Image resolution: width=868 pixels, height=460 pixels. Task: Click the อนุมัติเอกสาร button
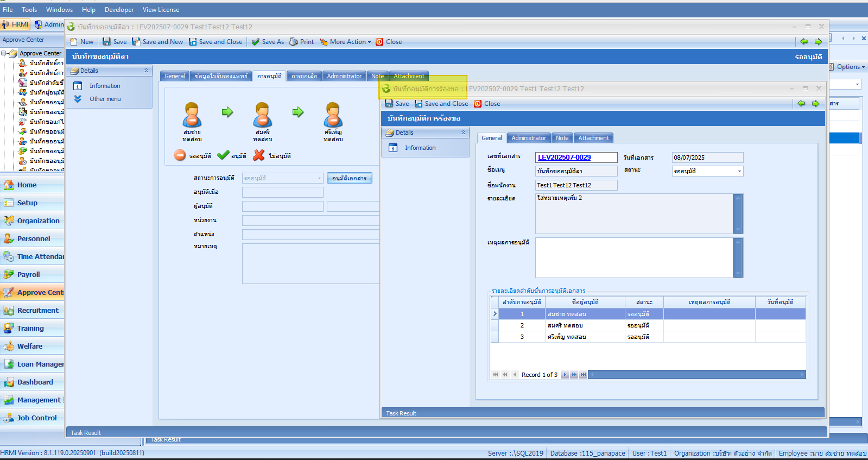349,178
